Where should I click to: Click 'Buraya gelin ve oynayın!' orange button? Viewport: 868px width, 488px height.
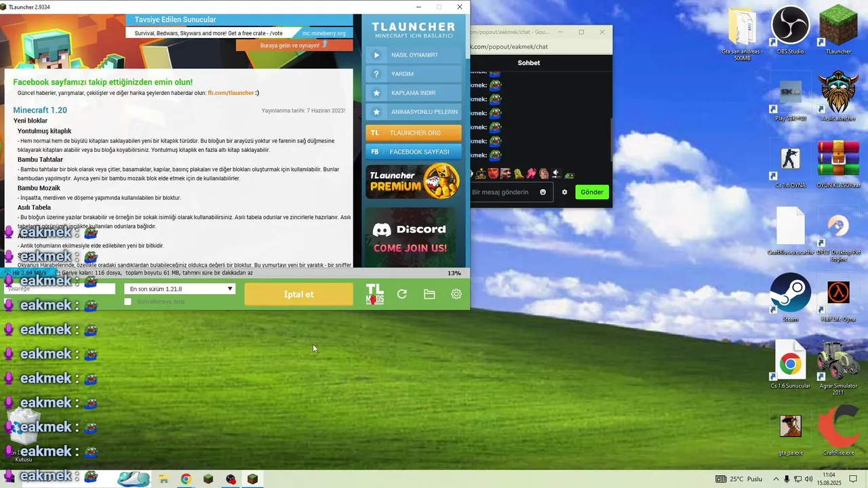click(294, 45)
